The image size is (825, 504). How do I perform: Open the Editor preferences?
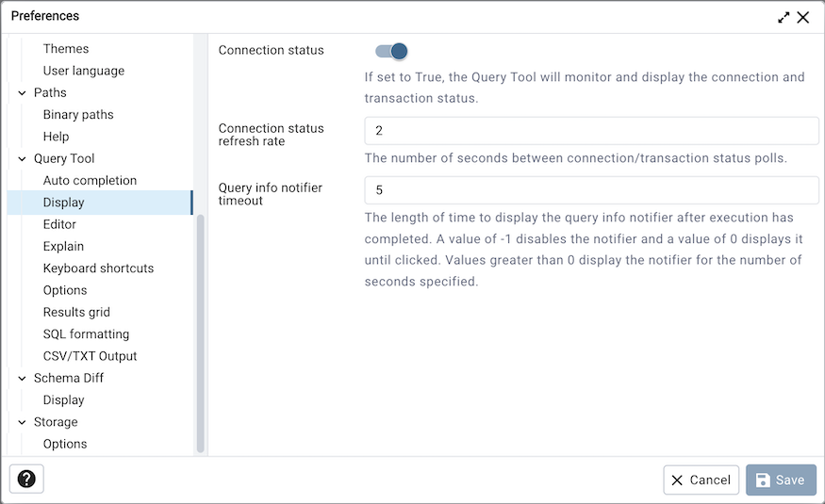click(x=59, y=224)
